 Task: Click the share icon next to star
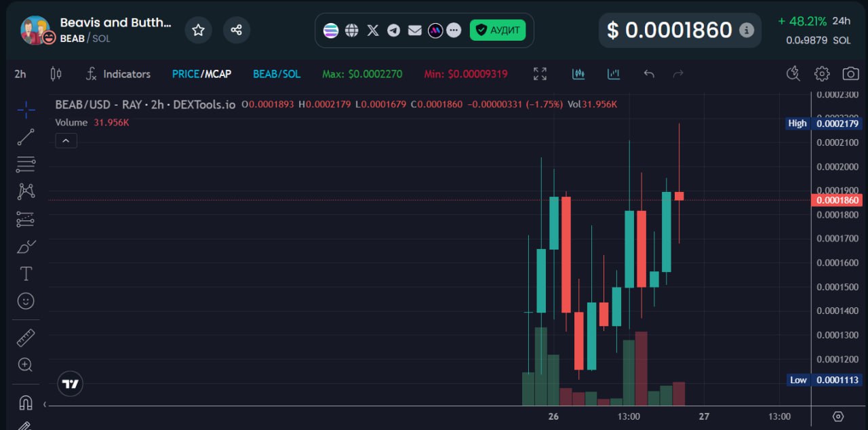[236, 30]
